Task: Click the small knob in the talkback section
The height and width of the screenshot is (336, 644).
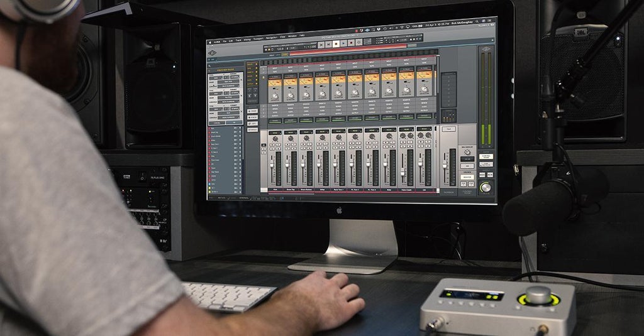Action: pyautogui.click(x=467, y=152)
